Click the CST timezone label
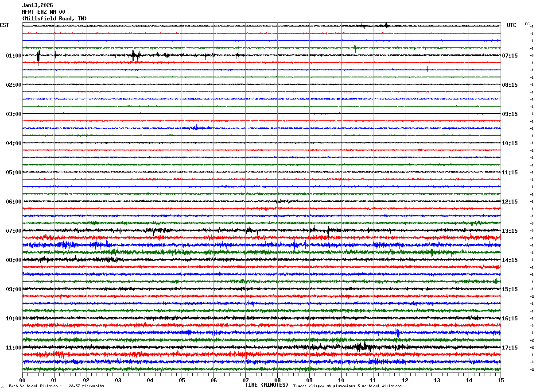 [4, 25]
